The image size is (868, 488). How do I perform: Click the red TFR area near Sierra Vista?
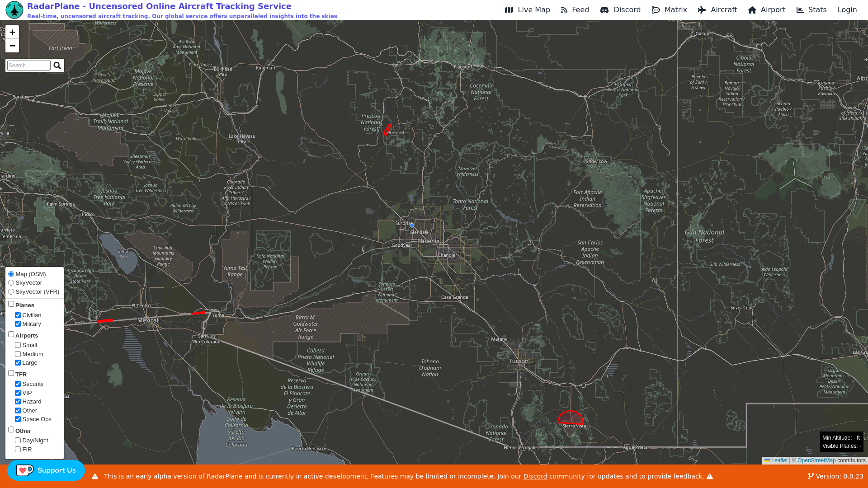[571, 418]
